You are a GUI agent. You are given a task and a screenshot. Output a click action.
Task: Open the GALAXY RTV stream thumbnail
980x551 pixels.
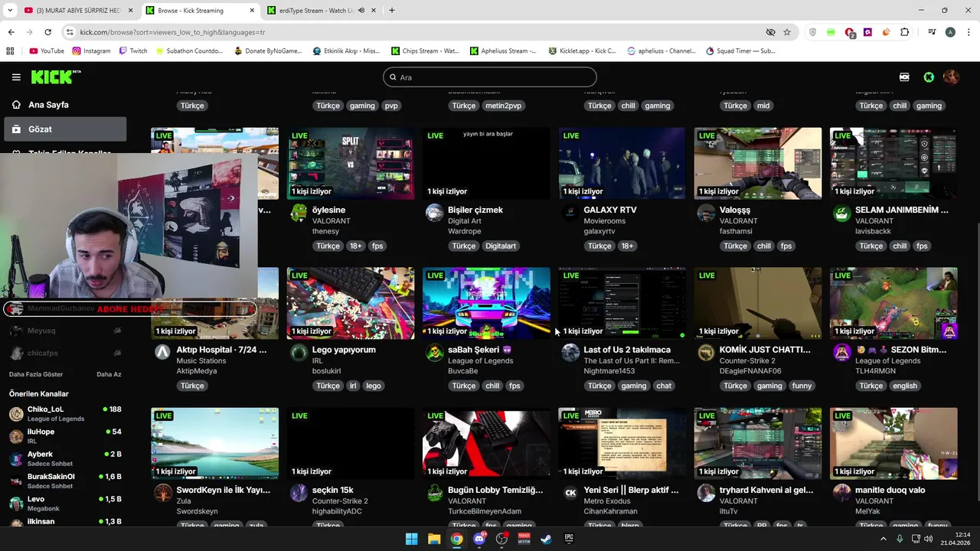point(622,163)
